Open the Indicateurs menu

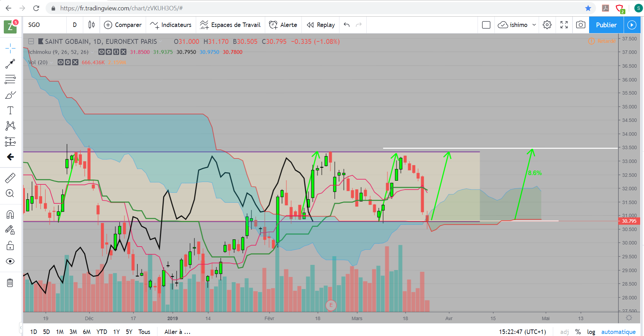(x=171, y=25)
